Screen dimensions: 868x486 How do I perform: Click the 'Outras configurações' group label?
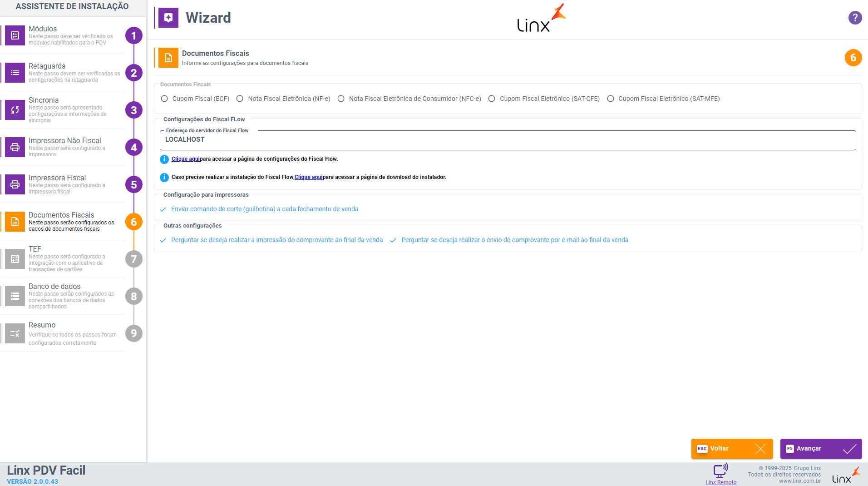tap(192, 226)
